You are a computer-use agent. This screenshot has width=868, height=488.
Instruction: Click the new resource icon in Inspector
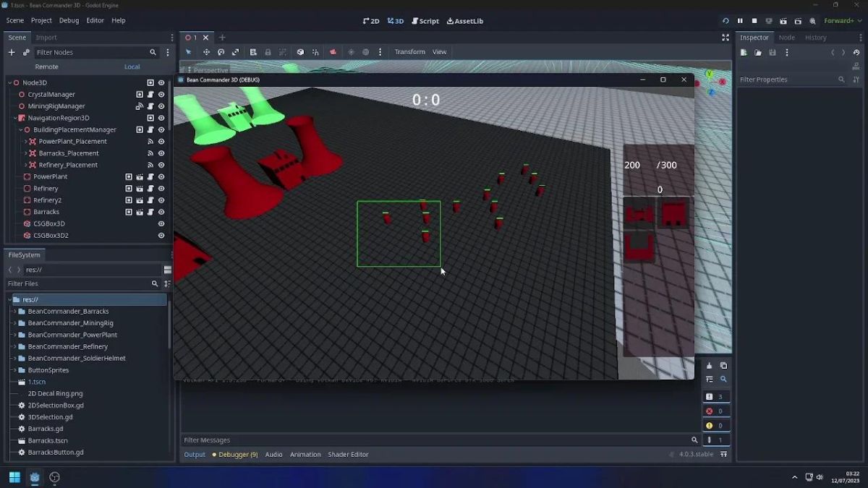point(744,52)
